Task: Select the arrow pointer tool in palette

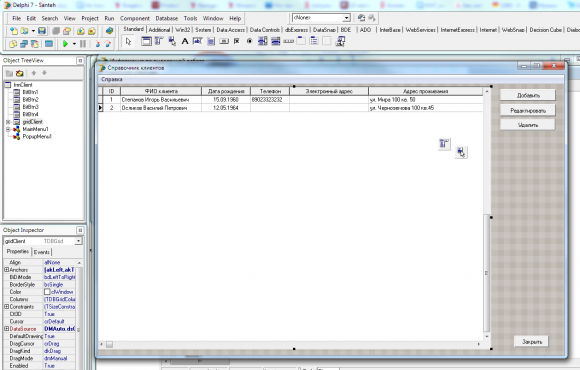Action: [128, 41]
